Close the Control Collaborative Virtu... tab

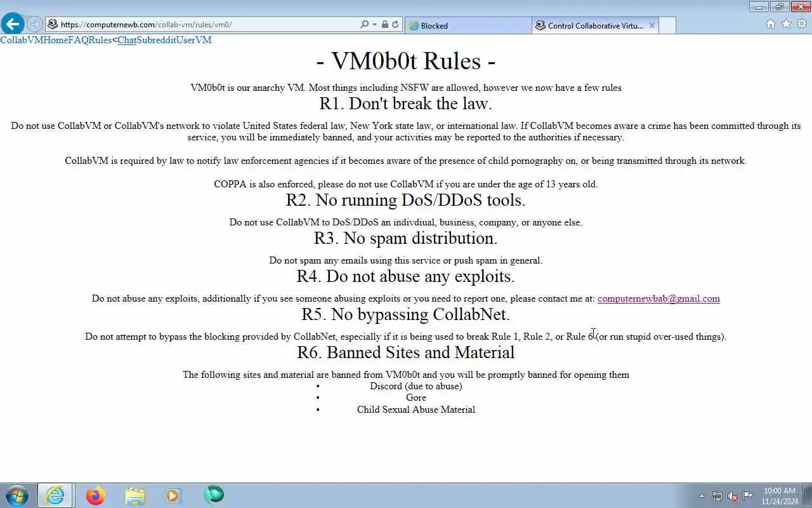[651, 25]
